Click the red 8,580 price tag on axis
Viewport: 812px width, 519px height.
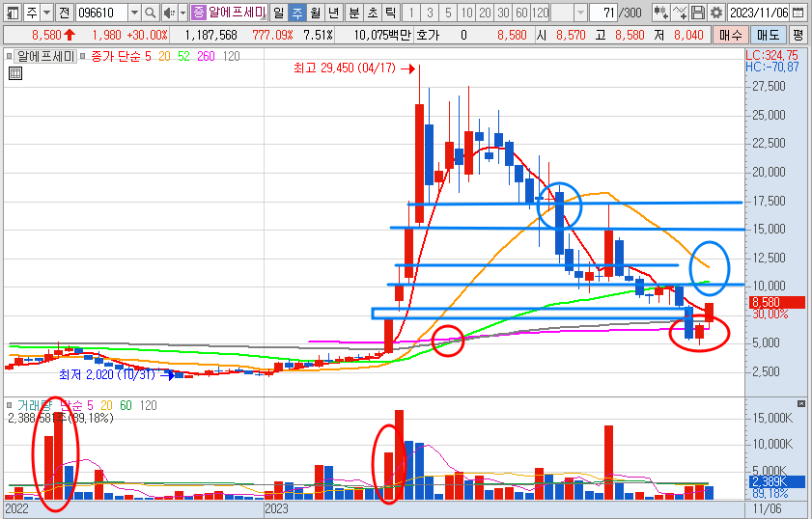pos(777,302)
